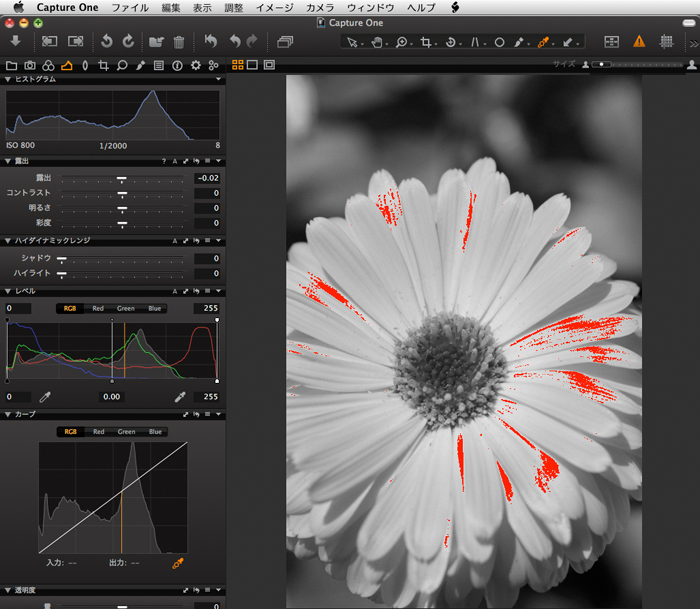Click the trash can delete icon
700x609 pixels.
point(179,42)
